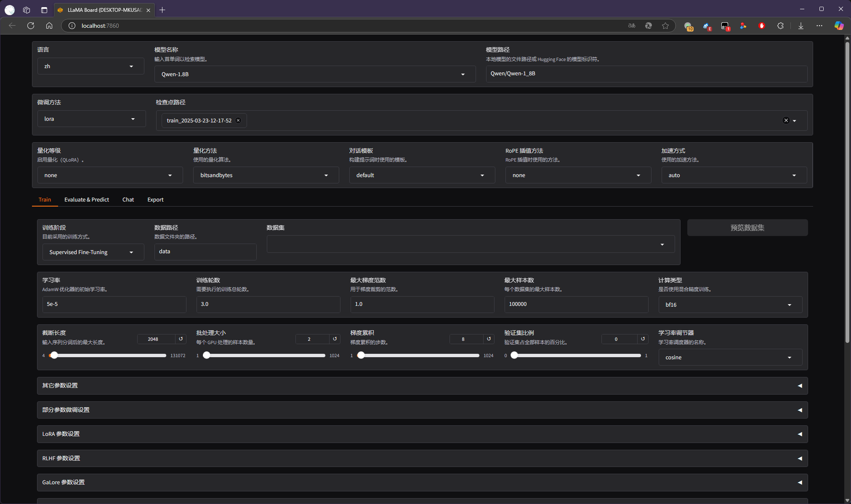Open the Copilot sidebar icon
Image resolution: width=851 pixels, height=504 pixels.
click(x=839, y=26)
